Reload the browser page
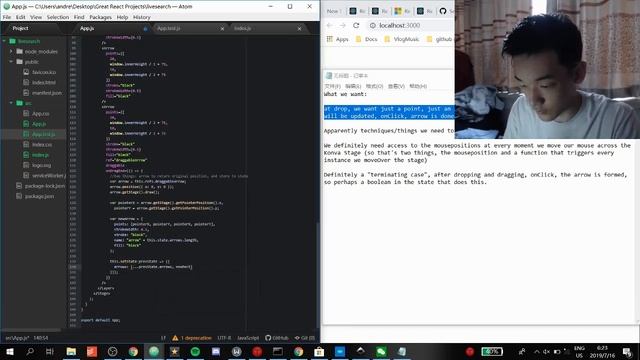Screen dimensions: 640x360 [356, 25]
